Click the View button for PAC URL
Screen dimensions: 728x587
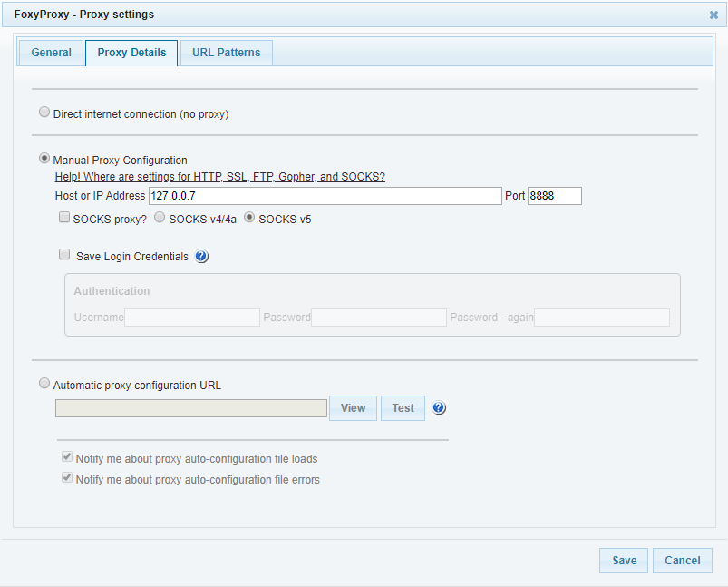pos(353,408)
